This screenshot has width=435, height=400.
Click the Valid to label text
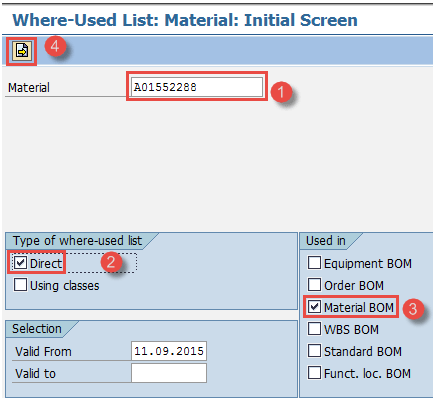tap(36, 374)
